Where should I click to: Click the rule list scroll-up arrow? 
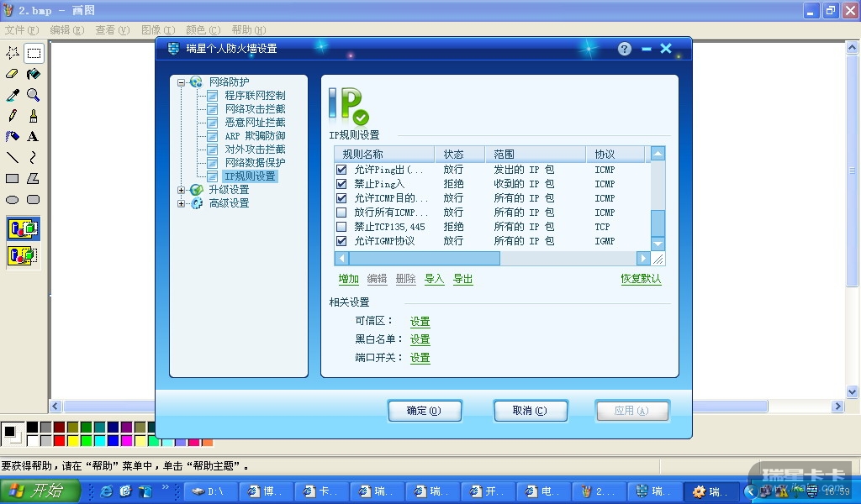coord(658,154)
